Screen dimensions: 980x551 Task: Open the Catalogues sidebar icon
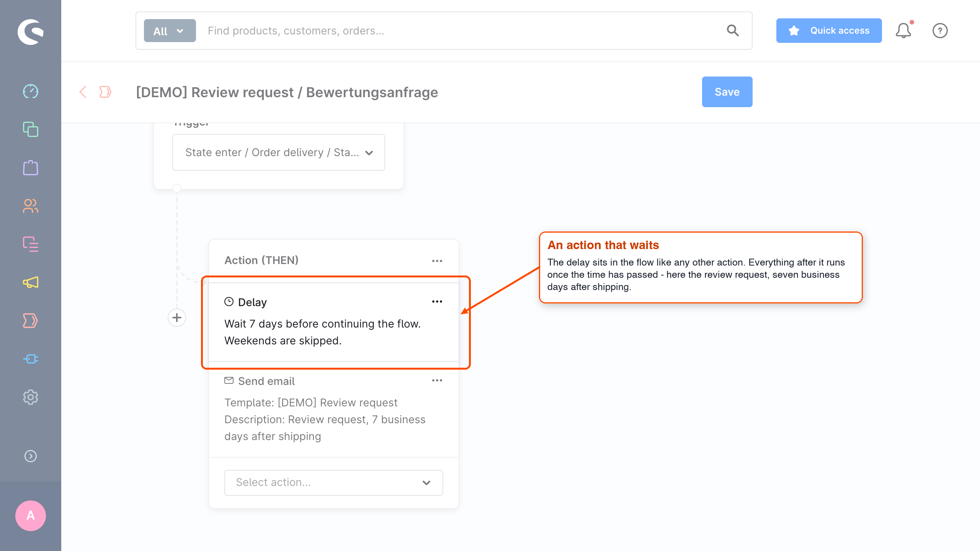pyautogui.click(x=31, y=129)
